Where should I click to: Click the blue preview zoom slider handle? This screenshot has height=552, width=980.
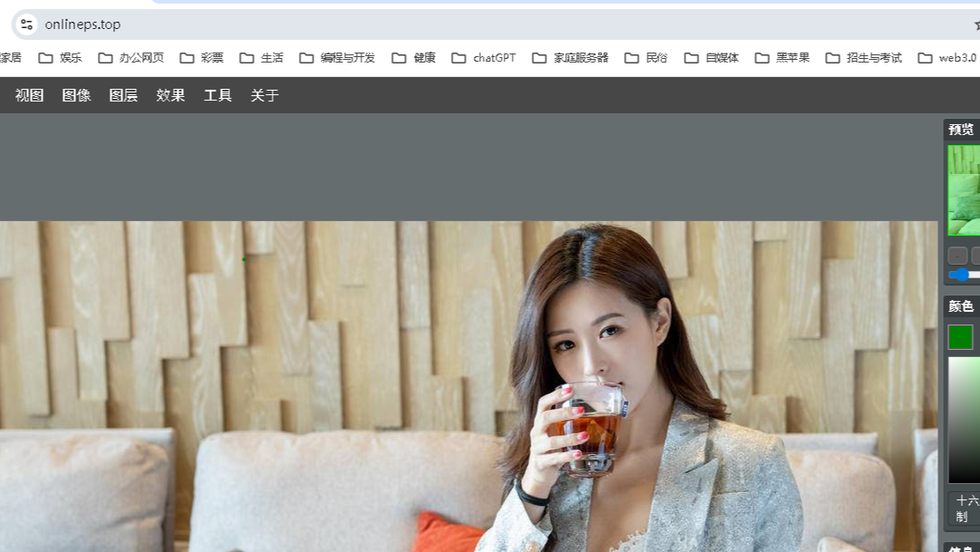[x=961, y=274]
